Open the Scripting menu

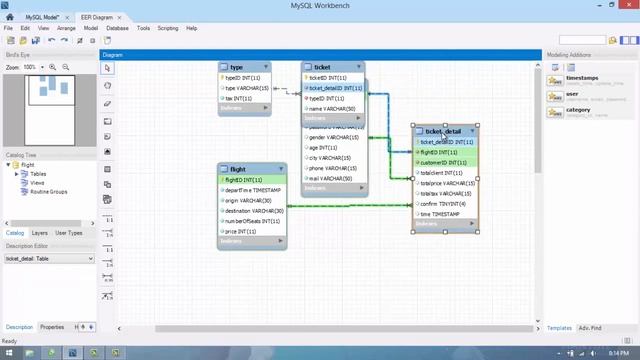[168, 28]
